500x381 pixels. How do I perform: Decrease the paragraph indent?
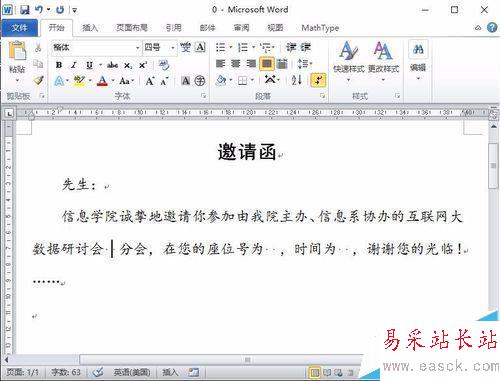291,47
